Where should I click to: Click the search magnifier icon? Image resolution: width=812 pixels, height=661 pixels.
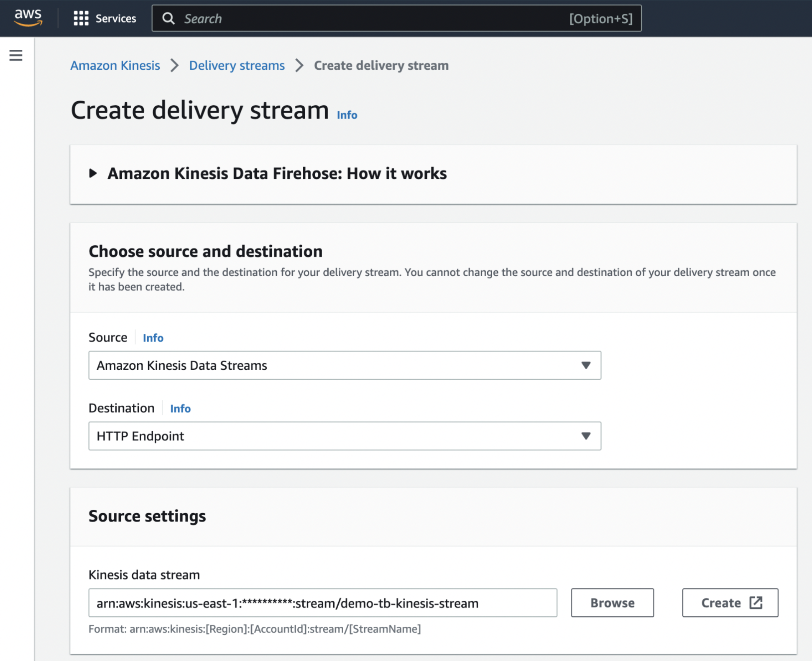point(169,18)
